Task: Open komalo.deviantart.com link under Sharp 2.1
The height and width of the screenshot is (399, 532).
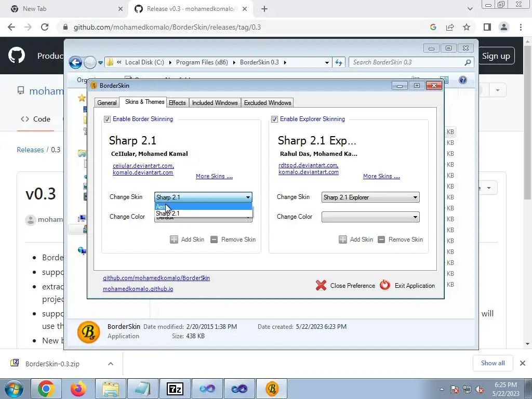Action: [x=143, y=172]
